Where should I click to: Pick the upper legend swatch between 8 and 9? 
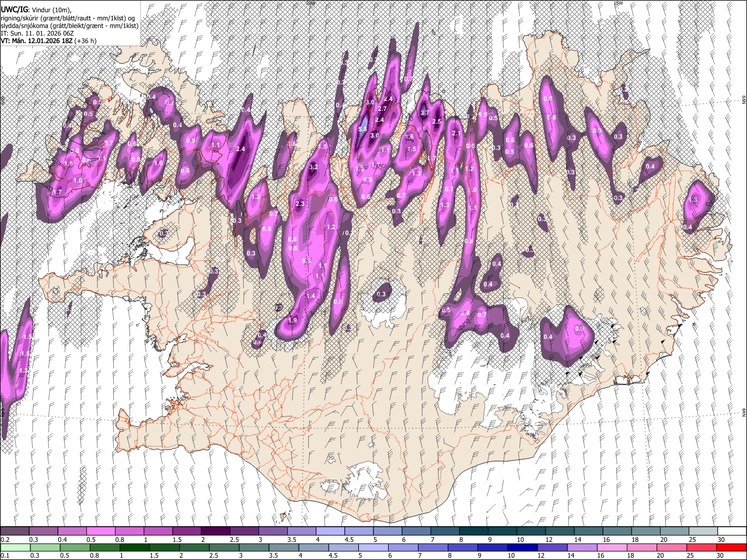coord(474,531)
